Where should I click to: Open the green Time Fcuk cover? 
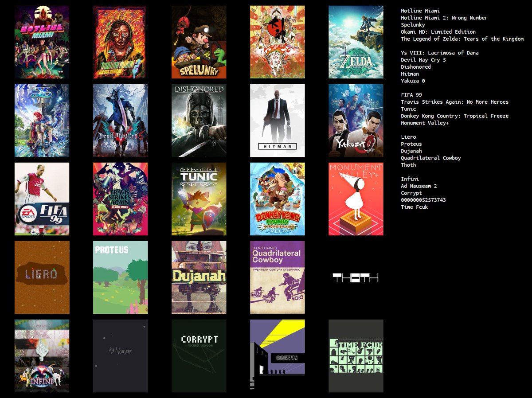click(x=356, y=356)
